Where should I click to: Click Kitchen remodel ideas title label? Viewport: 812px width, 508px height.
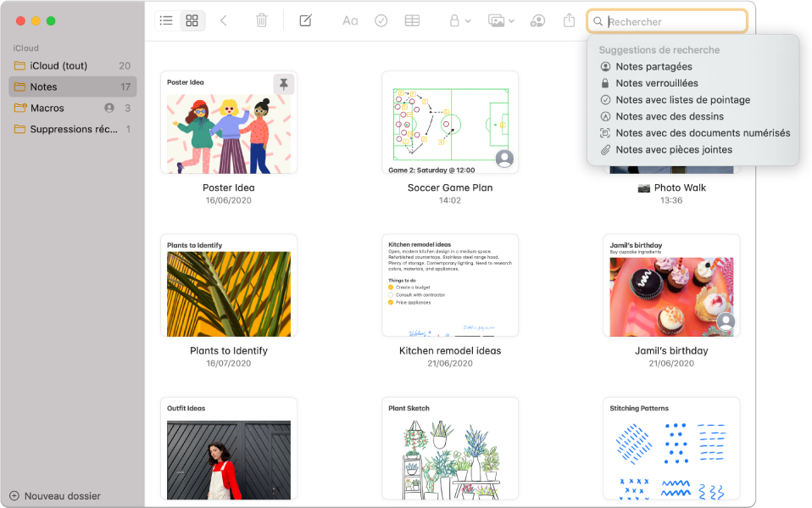pyautogui.click(x=450, y=351)
